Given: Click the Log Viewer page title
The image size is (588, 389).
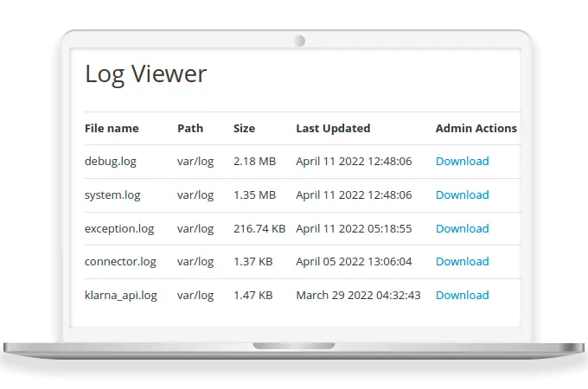Looking at the screenshot, I should 145,74.
